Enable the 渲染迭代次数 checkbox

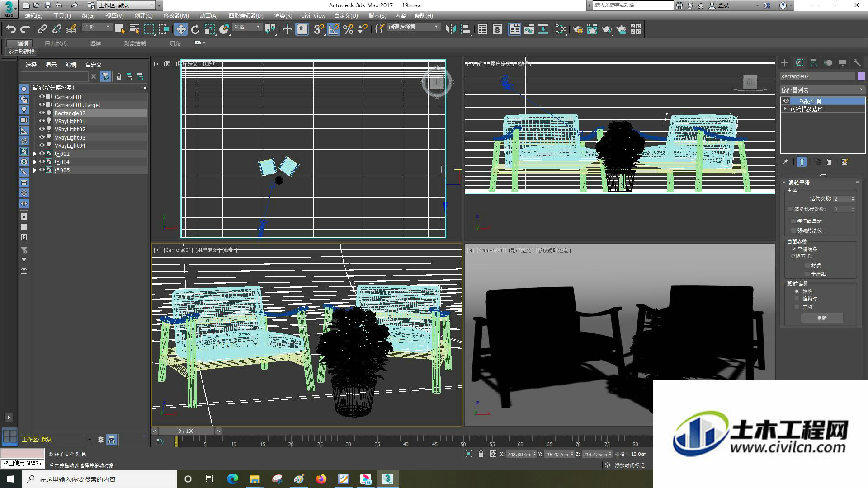791,209
